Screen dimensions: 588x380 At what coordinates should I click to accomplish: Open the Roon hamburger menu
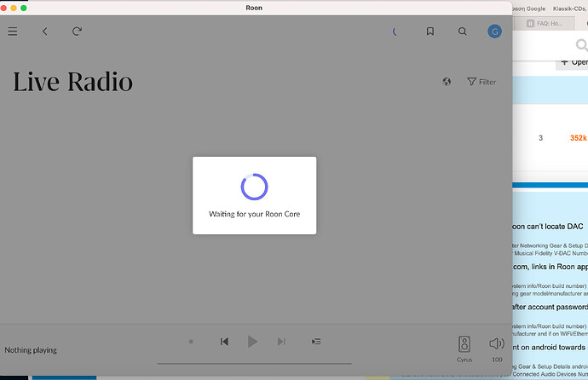(x=13, y=32)
